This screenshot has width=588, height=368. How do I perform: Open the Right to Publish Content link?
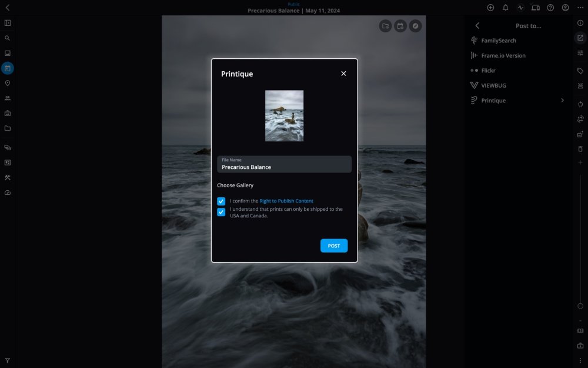[286, 201]
